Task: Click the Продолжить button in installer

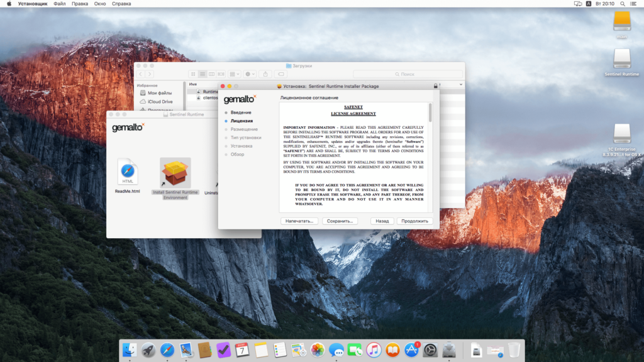Action: pyautogui.click(x=414, y=221)
